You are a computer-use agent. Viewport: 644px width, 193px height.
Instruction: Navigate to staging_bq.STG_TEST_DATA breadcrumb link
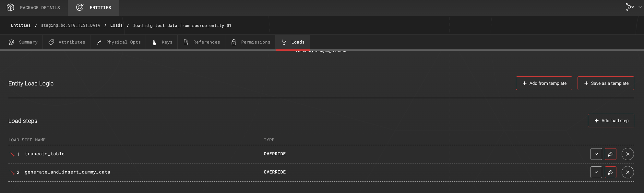(70, 25)
